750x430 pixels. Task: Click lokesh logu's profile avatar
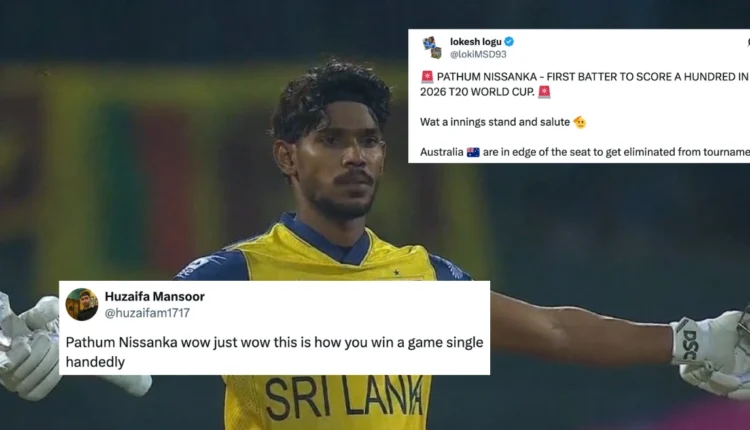coord(432,47)
